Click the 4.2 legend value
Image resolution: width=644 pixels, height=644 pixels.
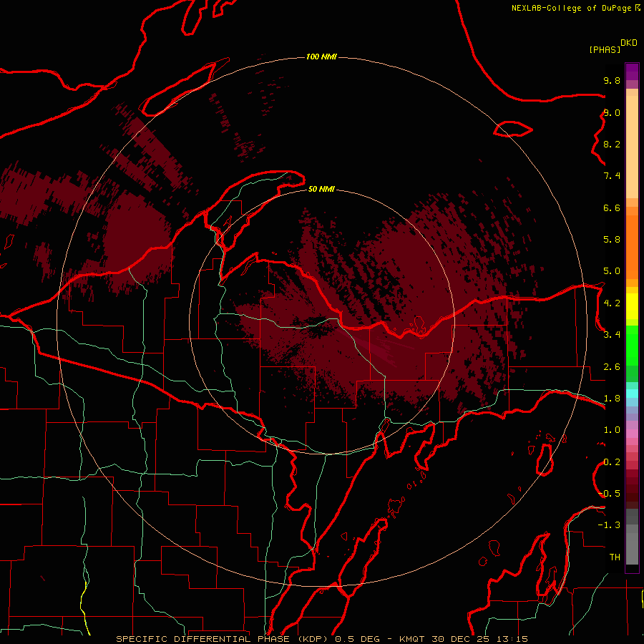pos(612,303)
